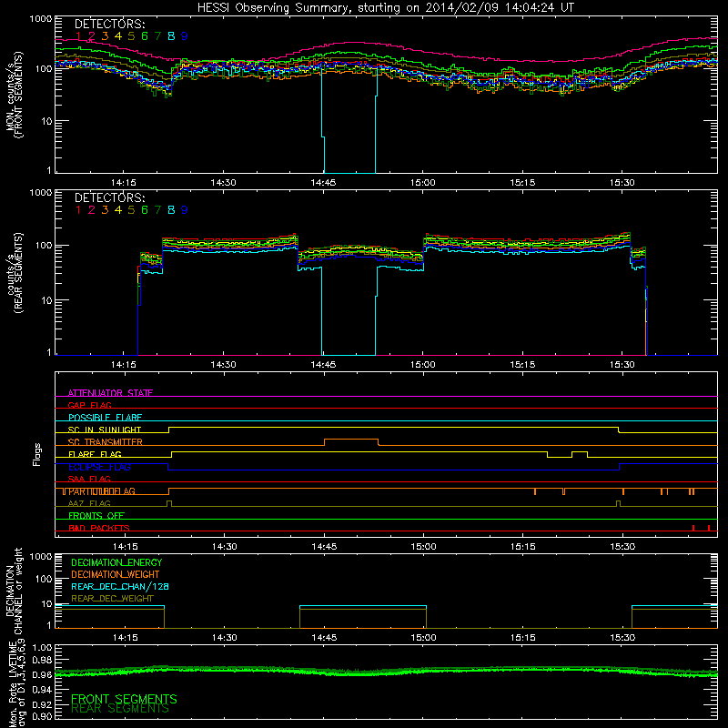Click the GAP_FLAG label
The image size is (728, 728).
point(89,405)
